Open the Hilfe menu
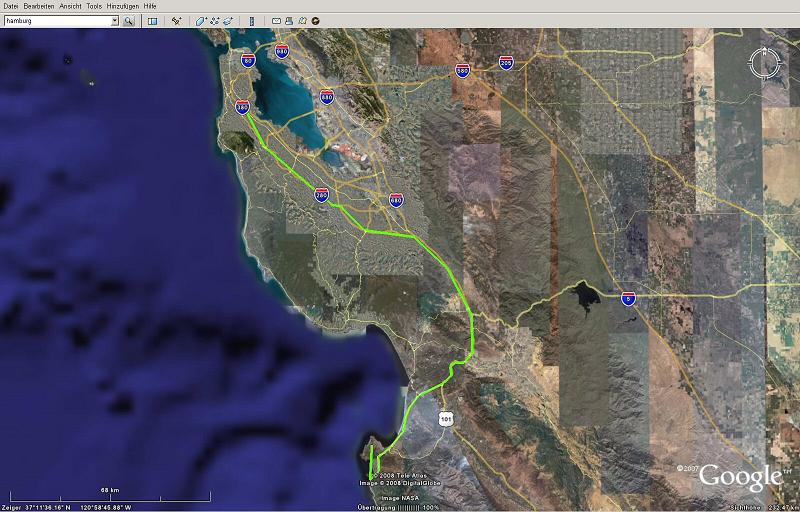The width and height of the screenshot is (800, 512). (150, 6)
